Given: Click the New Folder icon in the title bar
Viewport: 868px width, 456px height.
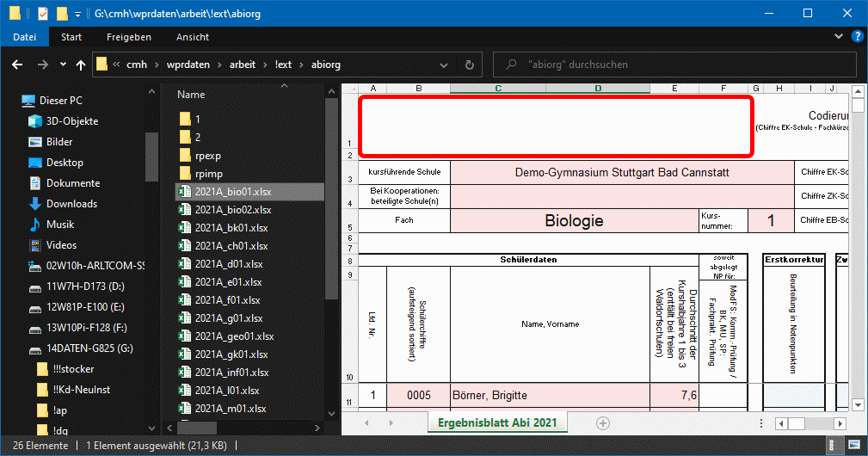Looking at the screenshot, I should pyautogui.click(x=61, y=14).
